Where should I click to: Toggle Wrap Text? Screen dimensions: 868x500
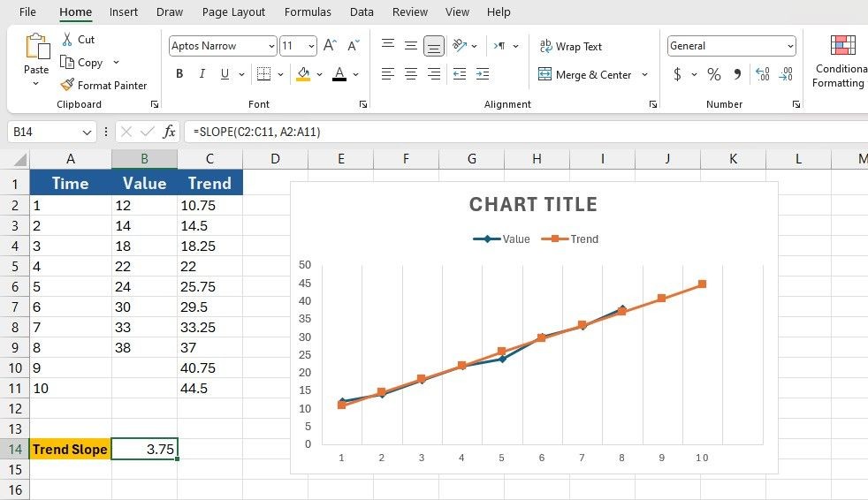571,47
